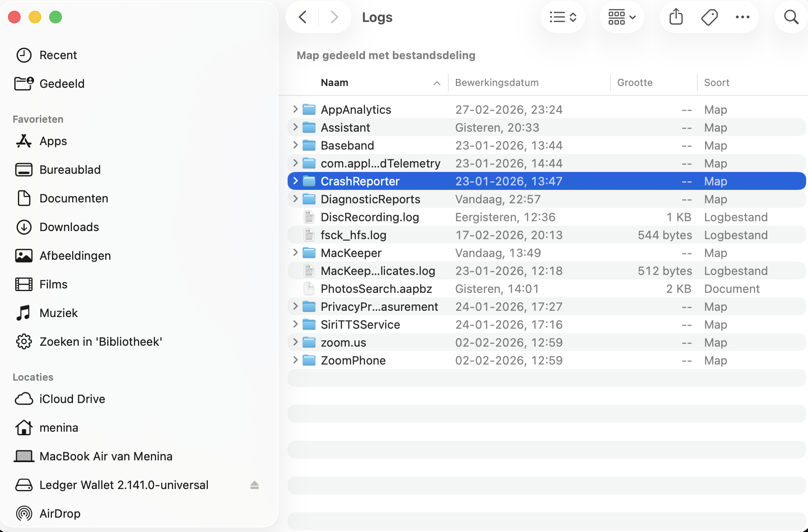
Task: Go back with the left arrow
Action: coord(303,17)
